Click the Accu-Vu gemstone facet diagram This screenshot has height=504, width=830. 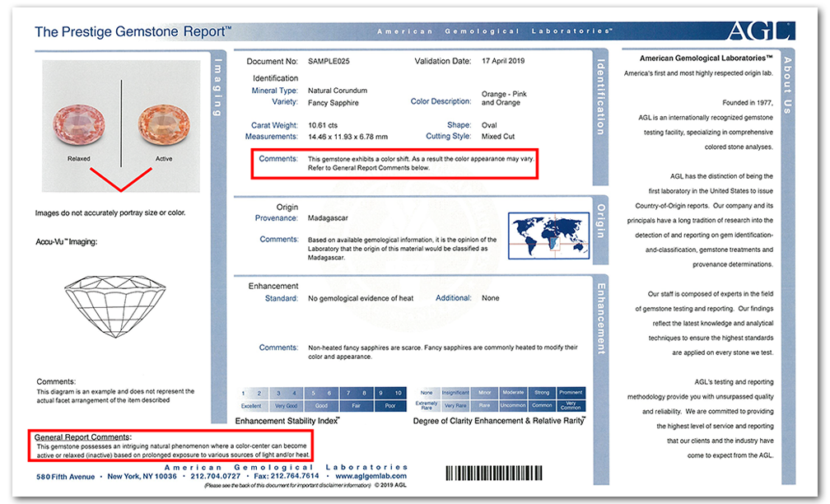[115, 306]
